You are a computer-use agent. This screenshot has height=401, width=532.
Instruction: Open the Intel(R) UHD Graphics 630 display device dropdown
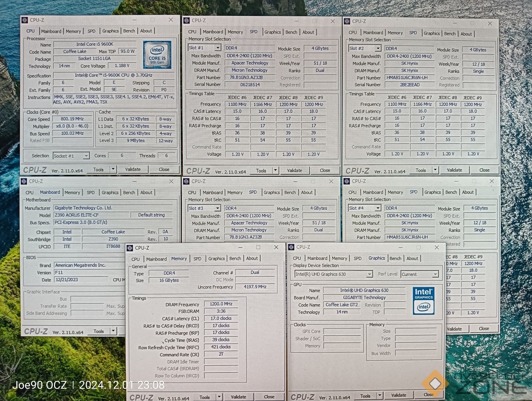[369, 274]
